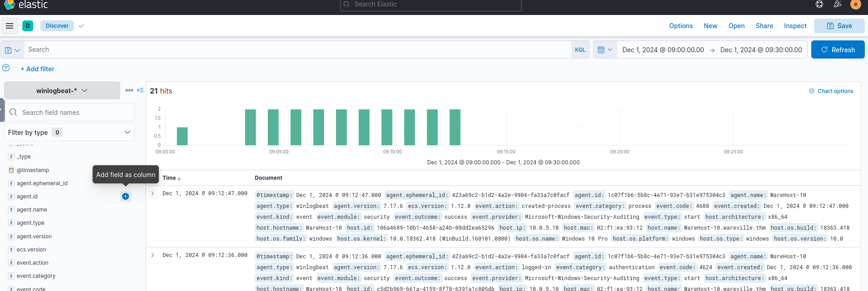Click the Refresh button
Viewport: 868px width, 291px height.
pyautogui.click(x=838, y=50)
